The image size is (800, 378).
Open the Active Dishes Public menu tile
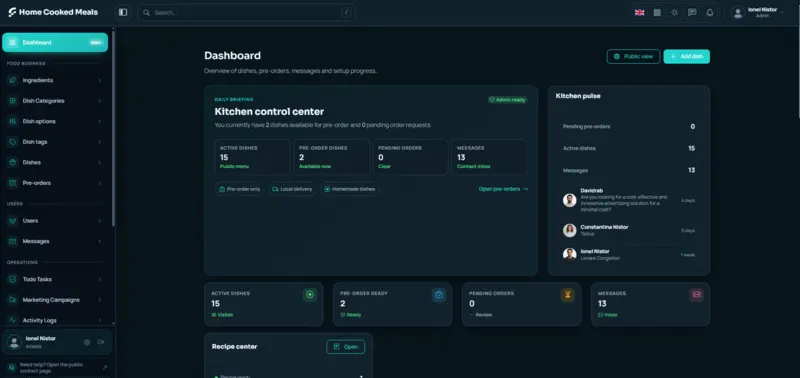tap(253, 157)
